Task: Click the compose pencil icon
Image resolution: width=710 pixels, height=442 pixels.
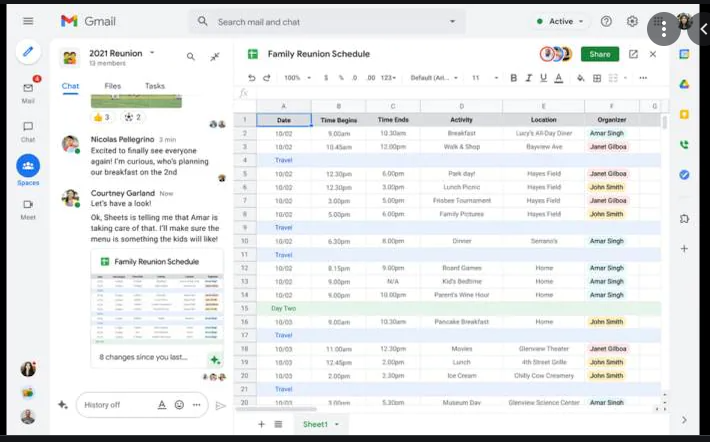Action: click(x=28, y=52)
